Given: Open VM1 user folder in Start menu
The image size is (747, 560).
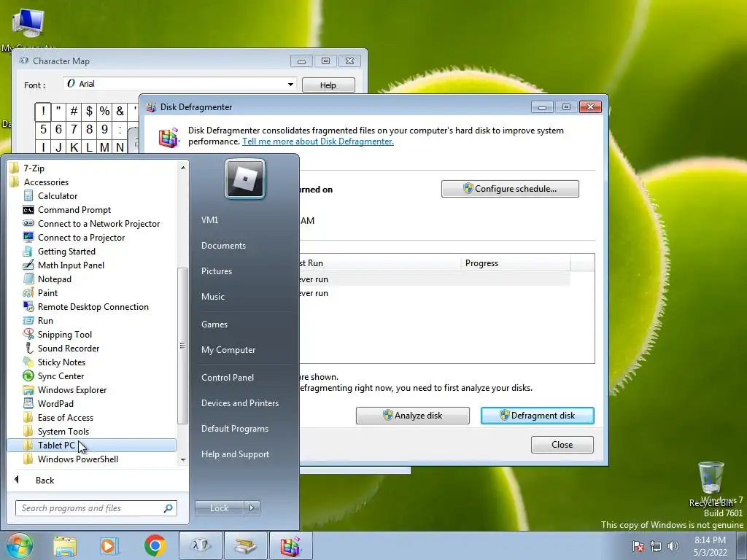Looking at the screenshot, I should pos(209,220).
